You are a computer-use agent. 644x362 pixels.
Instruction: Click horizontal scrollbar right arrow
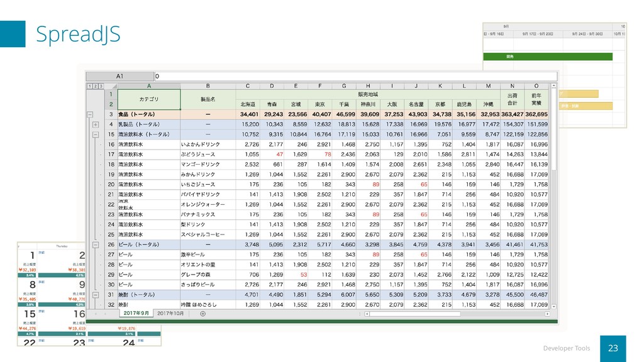click(x=547, y=314)
